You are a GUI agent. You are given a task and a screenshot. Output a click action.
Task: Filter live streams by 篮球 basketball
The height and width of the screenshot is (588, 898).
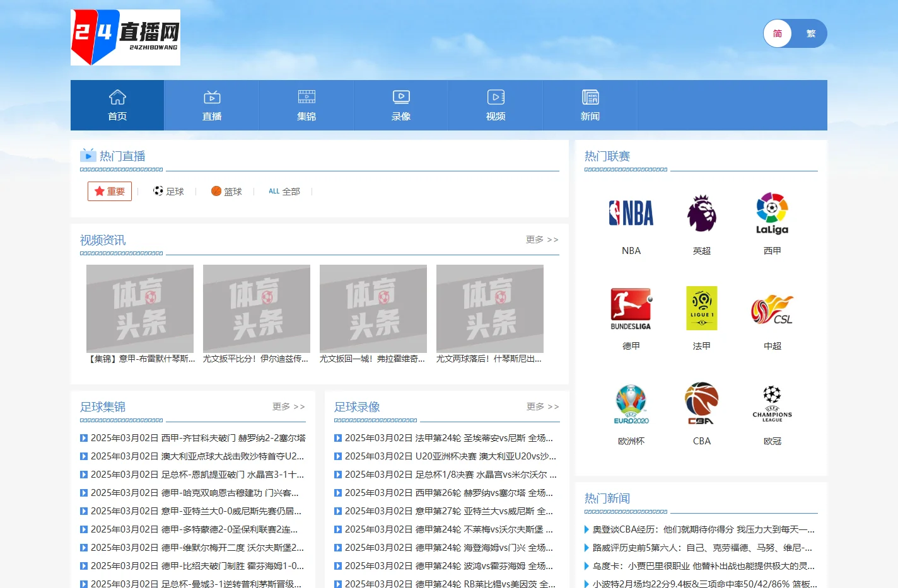tap(226, 191)
